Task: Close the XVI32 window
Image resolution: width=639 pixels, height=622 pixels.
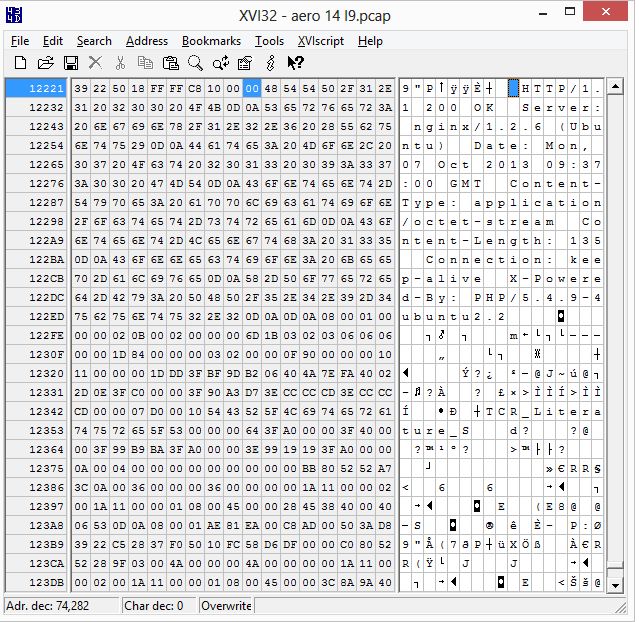Action: [606, 11]
